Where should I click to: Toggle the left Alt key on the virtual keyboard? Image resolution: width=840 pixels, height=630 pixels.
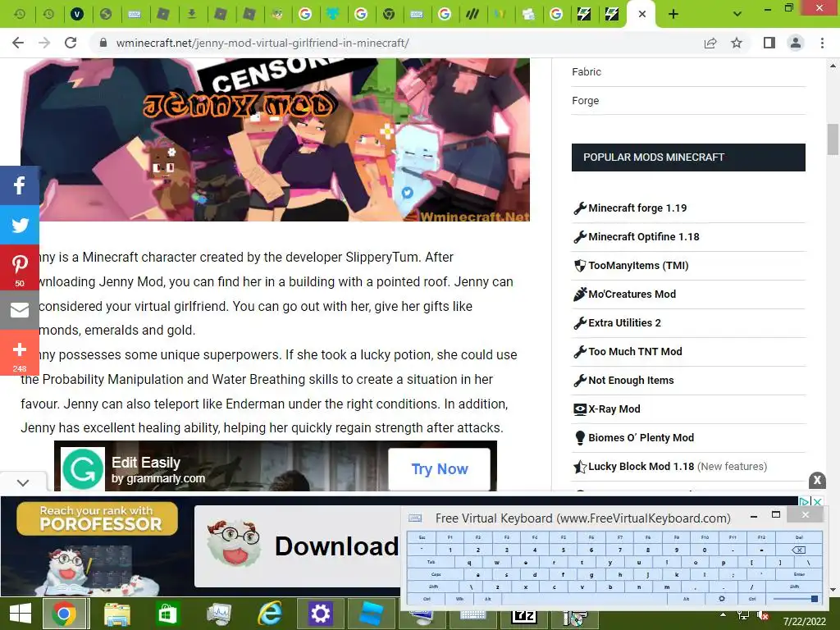(x=487, y=599)
